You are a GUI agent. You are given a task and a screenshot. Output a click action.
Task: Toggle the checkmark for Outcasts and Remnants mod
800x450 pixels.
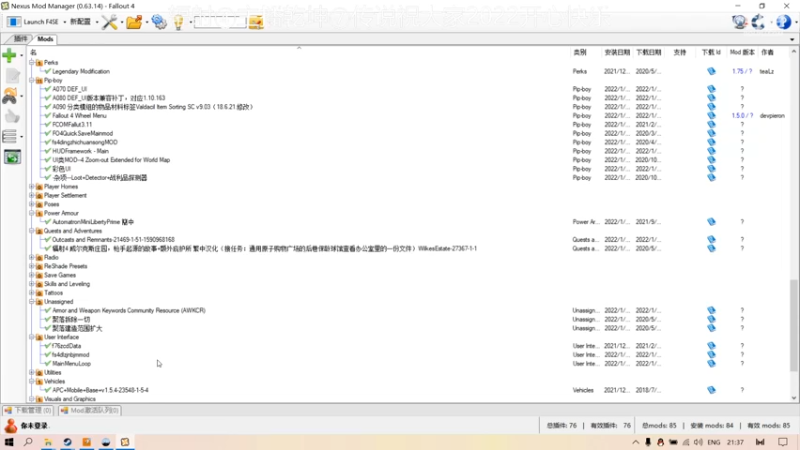point(47,239)
